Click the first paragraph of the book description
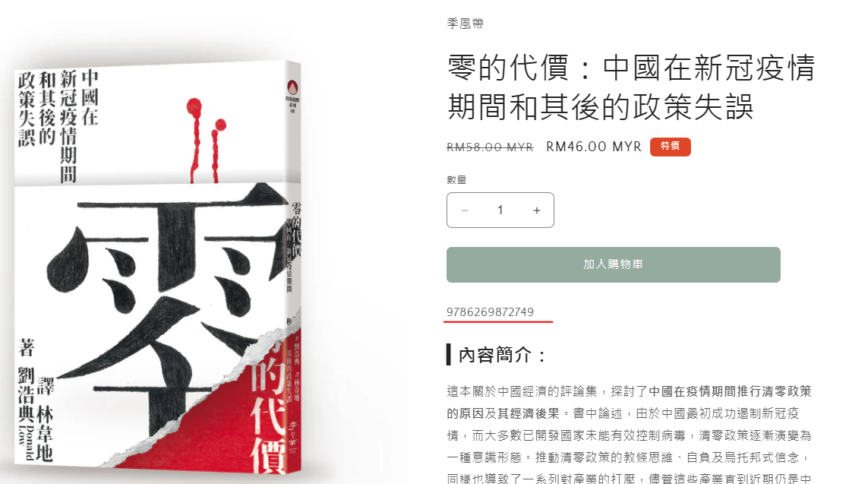 click(630, 434)
